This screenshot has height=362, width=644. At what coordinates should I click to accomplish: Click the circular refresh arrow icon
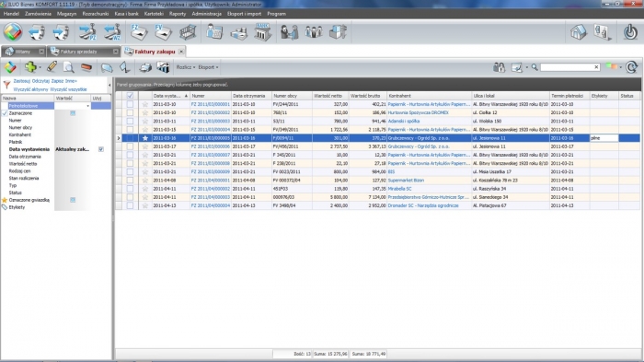(632, 67)
